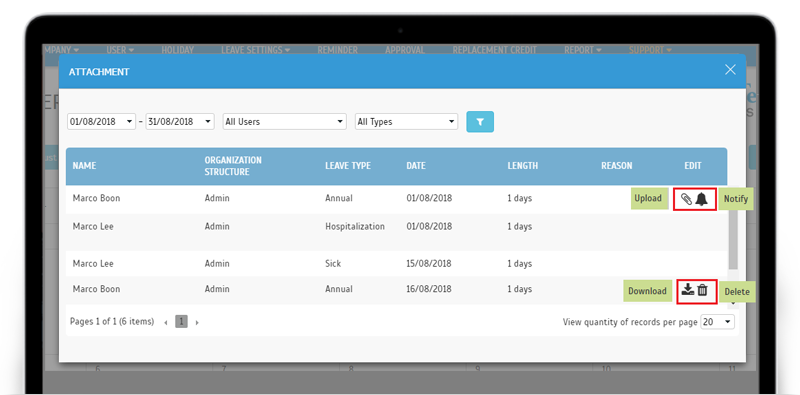The height and width of the screenshot is (395, 800).
Task: Go to next page arrow in pagination
Action: tap(197, 323)
